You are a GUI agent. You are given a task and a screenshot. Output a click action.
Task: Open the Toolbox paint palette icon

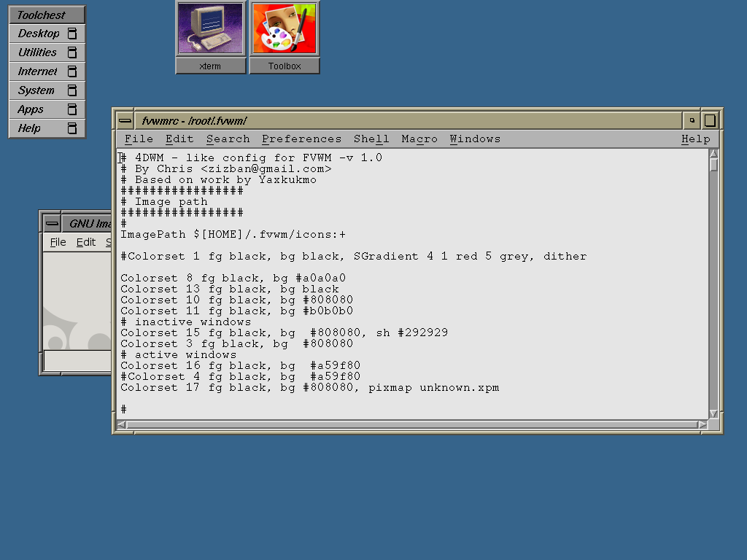285,28
